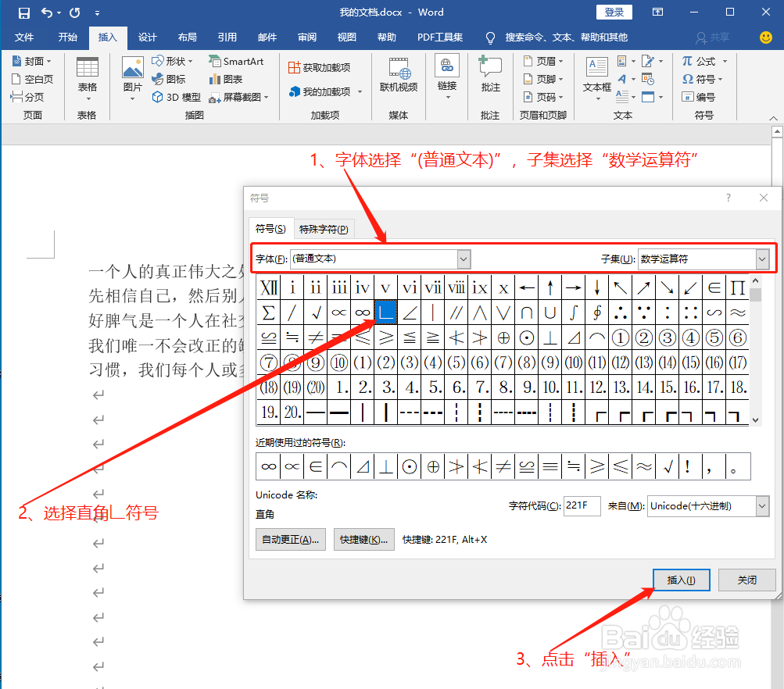Insert a blank page with 空白页
Screen dimensions: 784x689
32,79
